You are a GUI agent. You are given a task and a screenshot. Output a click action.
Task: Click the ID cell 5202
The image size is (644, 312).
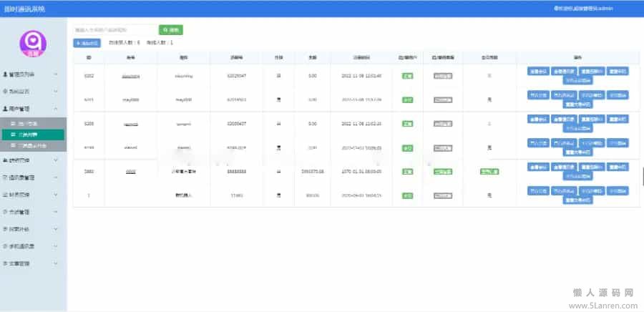(x=89, y=76)
